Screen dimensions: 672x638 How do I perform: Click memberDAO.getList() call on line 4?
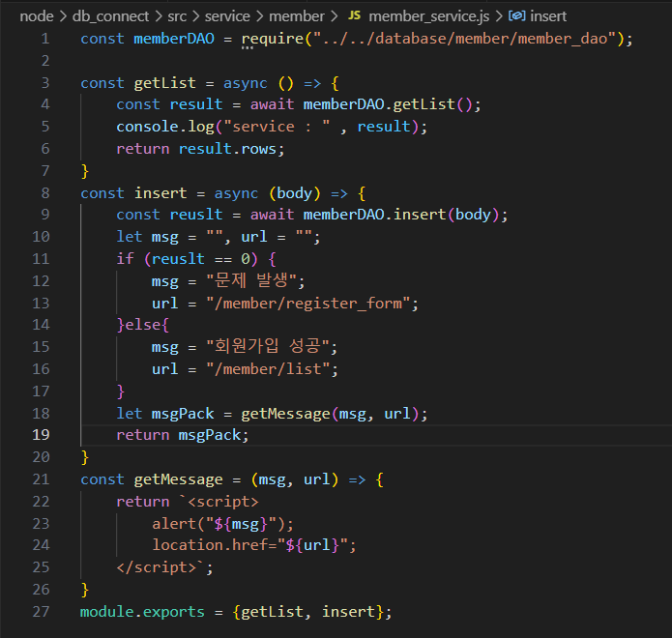click(x=388, y=104)
